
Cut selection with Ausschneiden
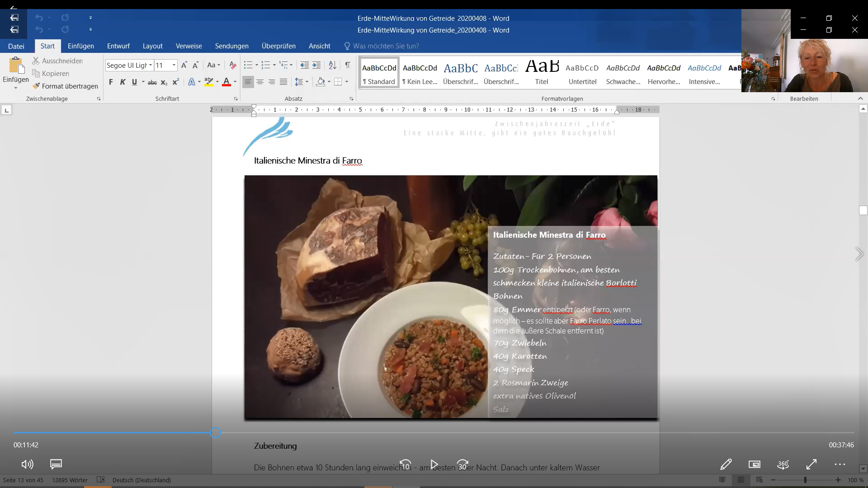coord(57,61)
